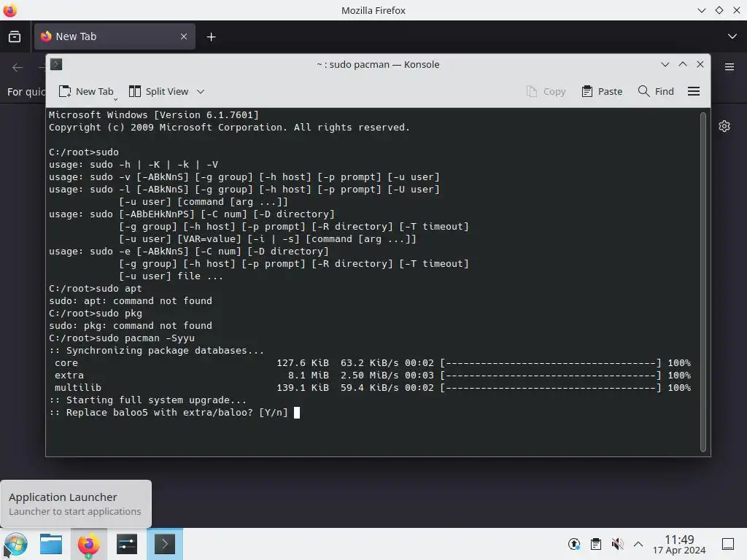
Task: Close the Firefox New Tab tab
Action: click(184, 36)
